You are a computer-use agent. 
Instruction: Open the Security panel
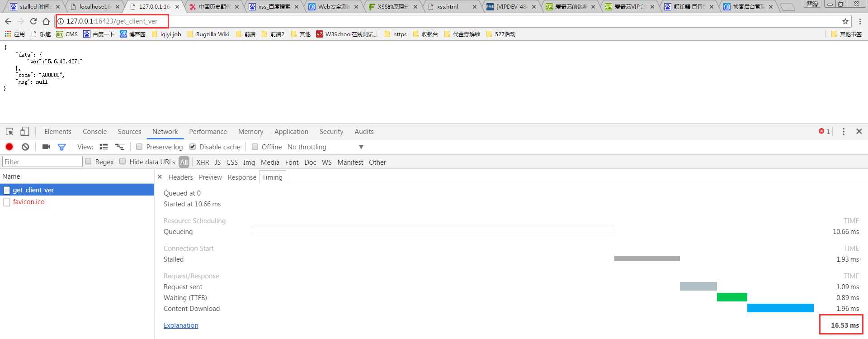331,132
